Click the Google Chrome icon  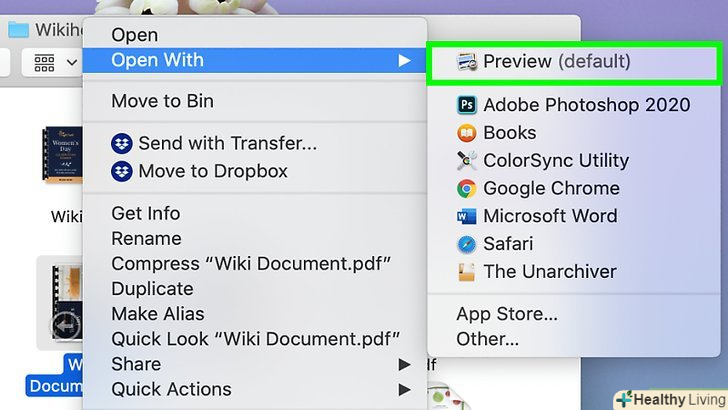[x=467, y=189]
